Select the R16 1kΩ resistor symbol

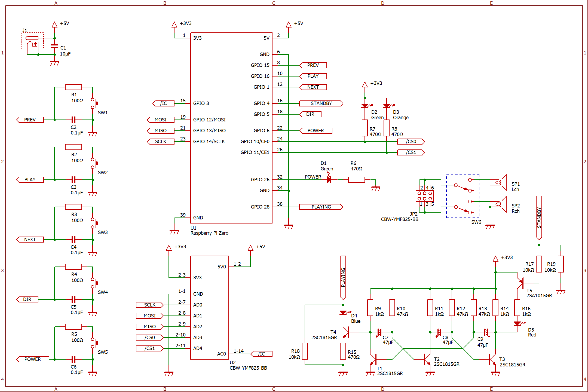point(517,308)
